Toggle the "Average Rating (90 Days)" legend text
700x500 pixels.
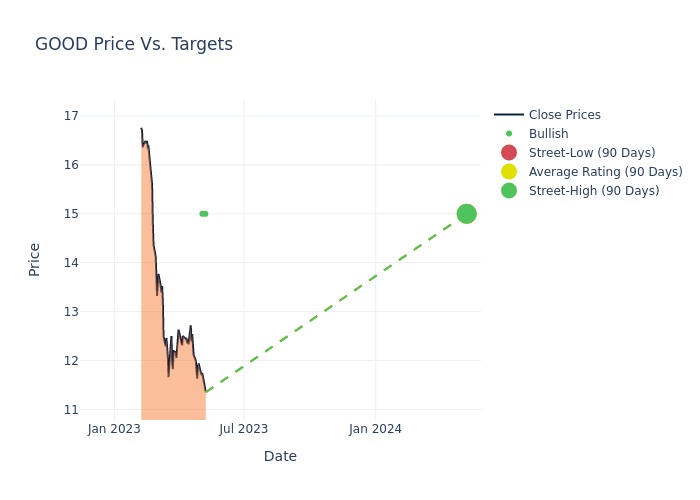pos(605,172)
